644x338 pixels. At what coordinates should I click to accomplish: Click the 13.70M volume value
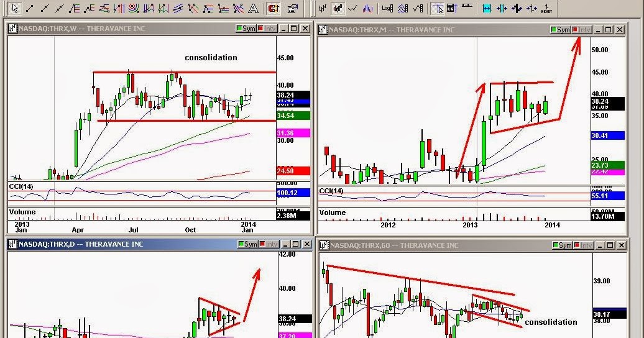pos(607,216)
